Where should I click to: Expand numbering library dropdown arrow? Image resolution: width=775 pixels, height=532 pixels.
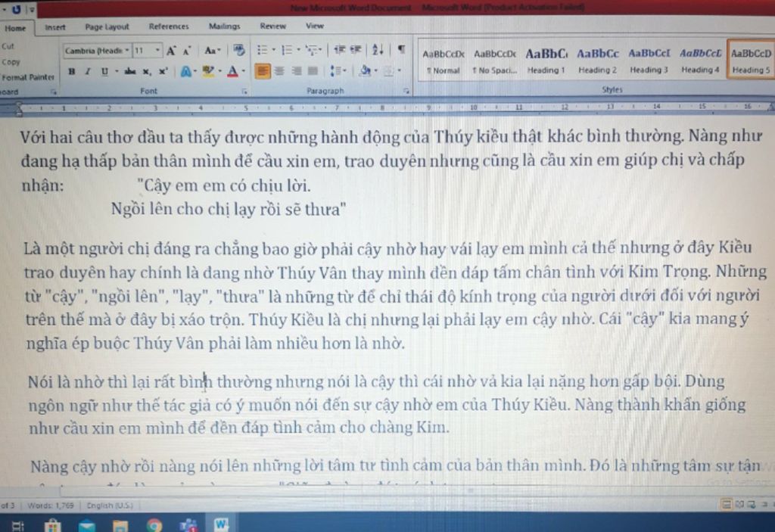[x=298, y=49]
